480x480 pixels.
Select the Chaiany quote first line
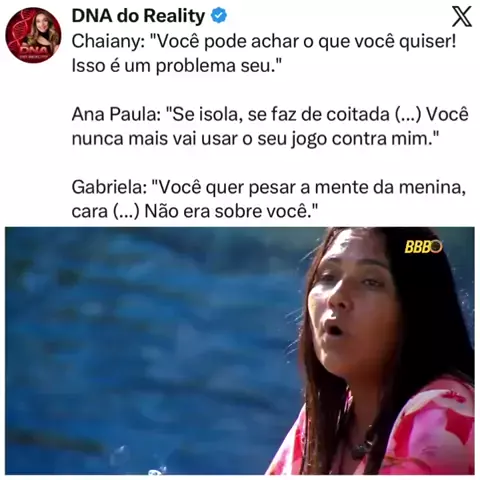pos(264,42)
